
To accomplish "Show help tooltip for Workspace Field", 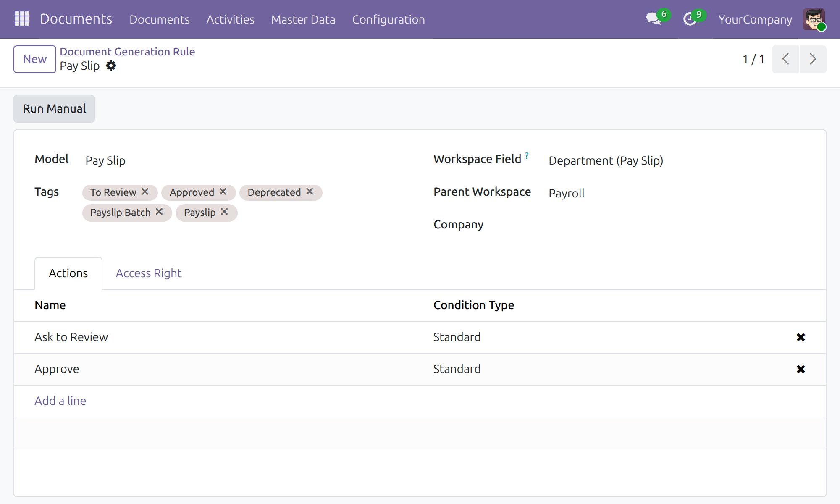I will click(527, 155).
